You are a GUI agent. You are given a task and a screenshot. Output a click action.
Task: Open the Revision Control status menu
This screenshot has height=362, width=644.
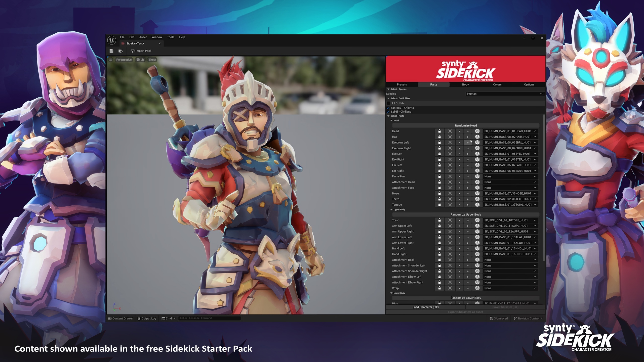pos(528,319)
